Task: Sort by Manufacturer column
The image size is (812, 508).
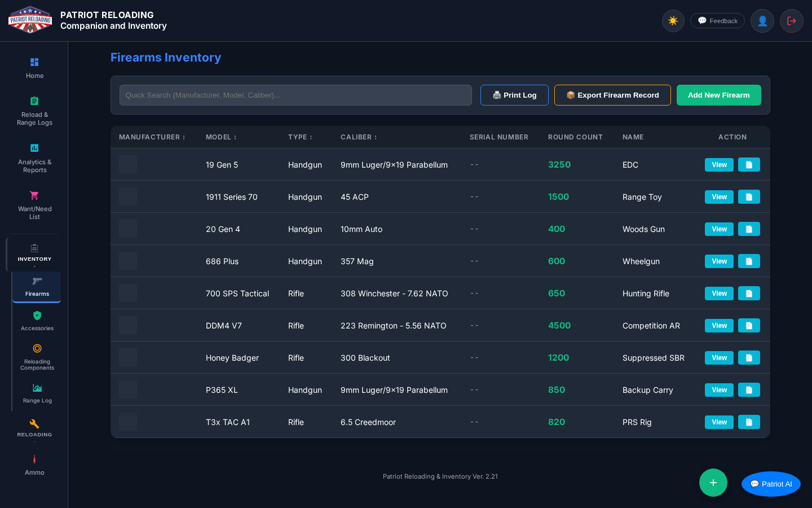Action: pyautogui.click(x=152, y=137)
